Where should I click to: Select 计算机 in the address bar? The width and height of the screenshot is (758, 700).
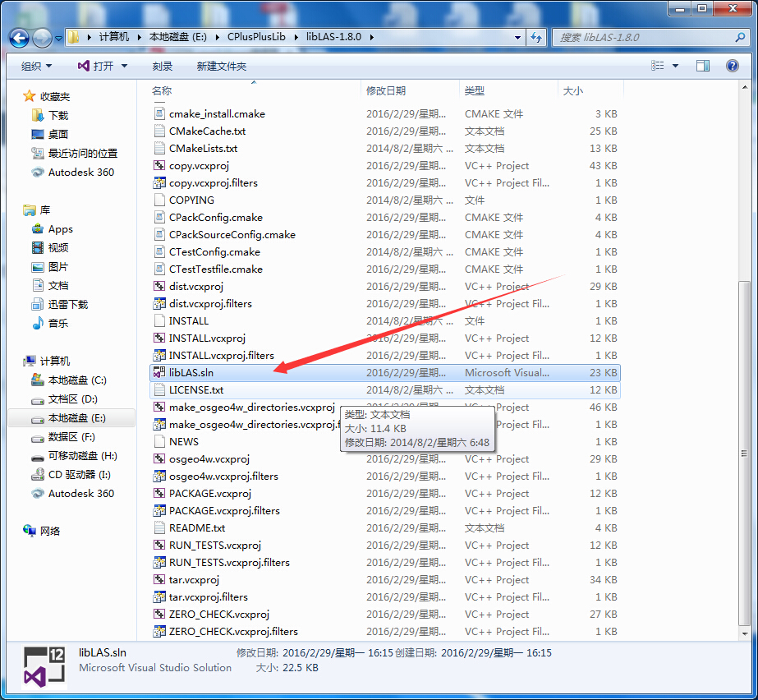(x=114, y=37)
